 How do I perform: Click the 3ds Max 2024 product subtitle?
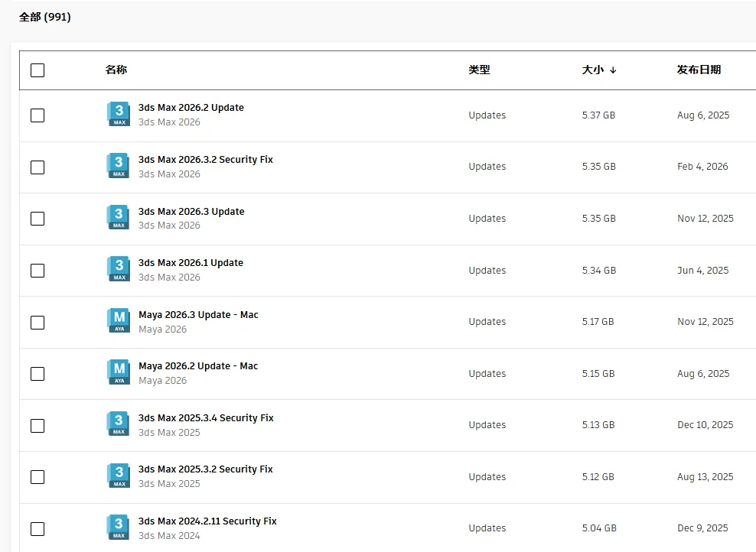pyautogui.click(x=169, y=536)
